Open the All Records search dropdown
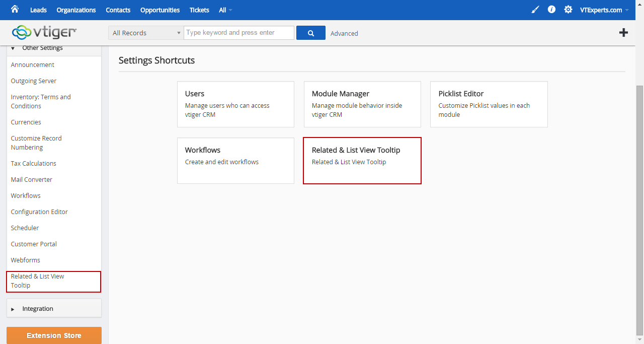Screen dimensions: 644x344 146,33
